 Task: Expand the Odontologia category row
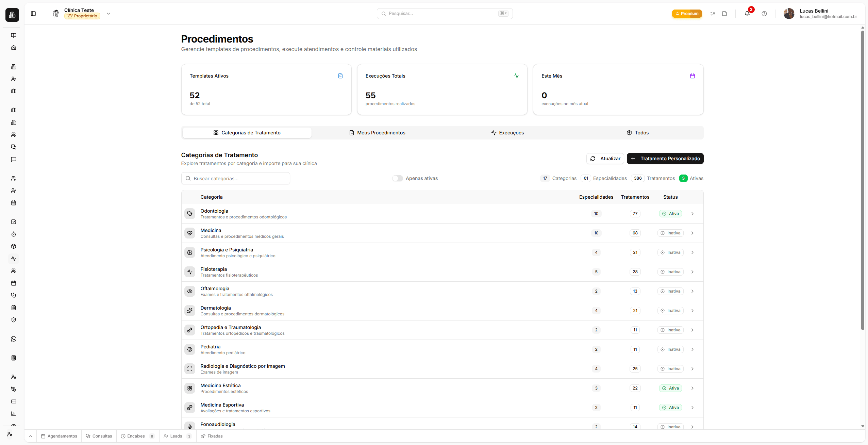coord(692,213)
